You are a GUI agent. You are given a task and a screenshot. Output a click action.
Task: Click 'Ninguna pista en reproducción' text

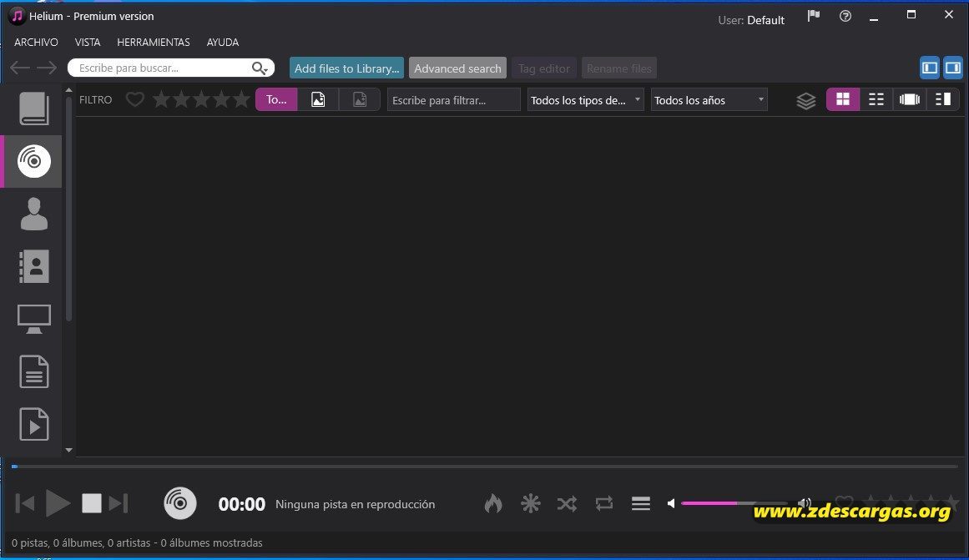click(x=355, y=504)
